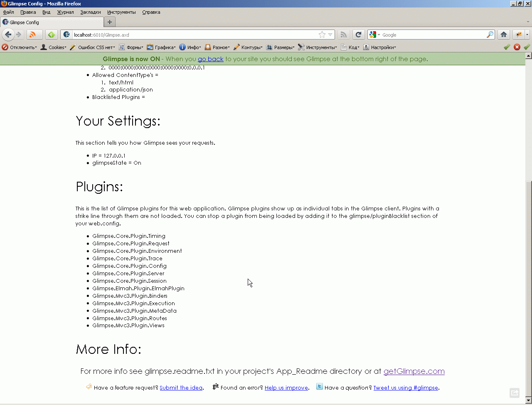Click 'Tweet us using #glimpse' link
This screenshot has height=405, width=532.
pos(406,388)
